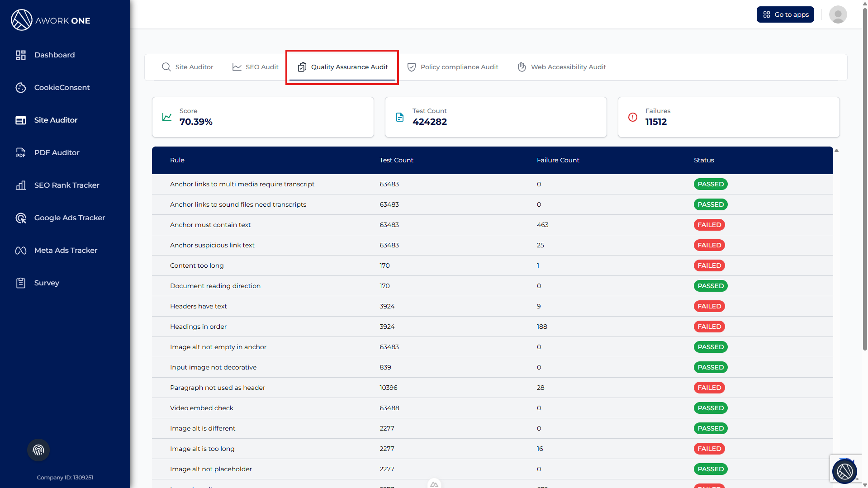
Task: Click the fingerprint icon at bottom left
Action: [38, 450]
